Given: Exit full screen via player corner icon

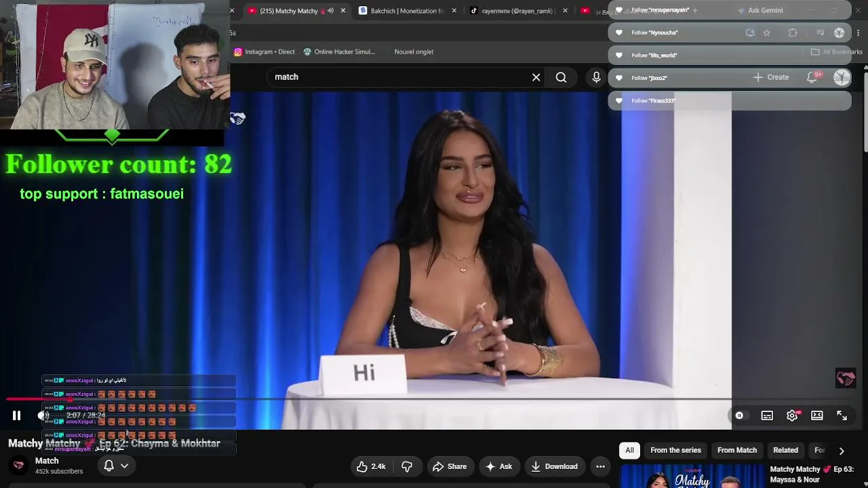Looking at the screenshot, I should click(842, 415).
